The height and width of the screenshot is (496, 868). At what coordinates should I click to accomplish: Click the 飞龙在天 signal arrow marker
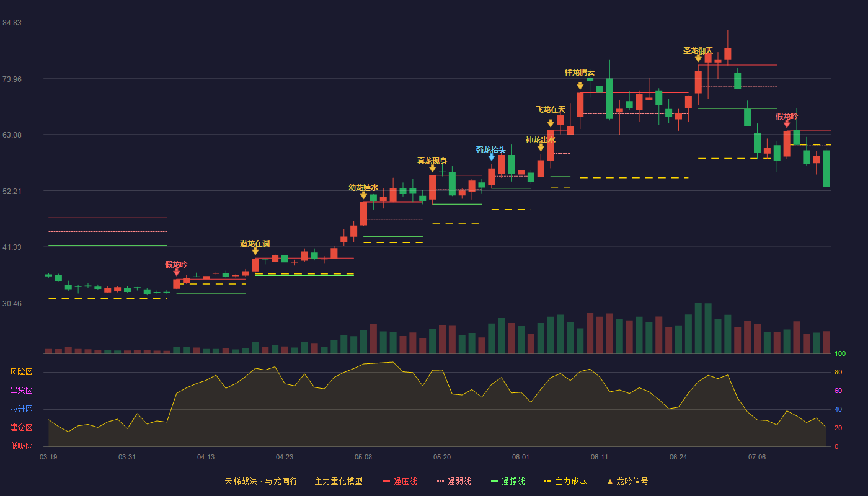pyautogui.click(x=551, y=123)
